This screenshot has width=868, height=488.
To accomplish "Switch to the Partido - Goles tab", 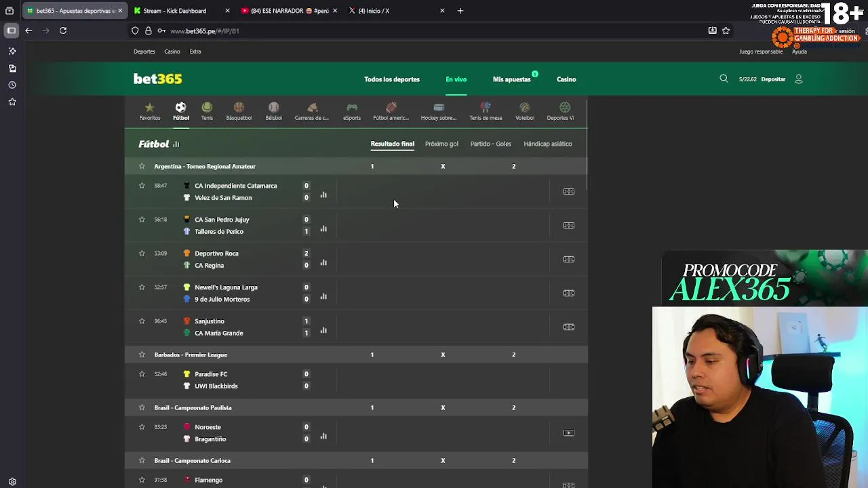I will click(x=491, y=144).
